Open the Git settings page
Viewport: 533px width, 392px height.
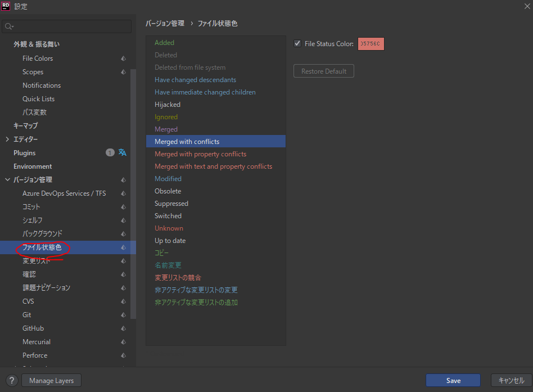[x=27, y=315]
